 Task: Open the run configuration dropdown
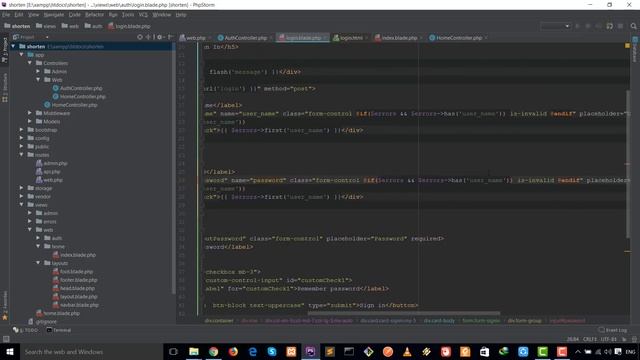click(x=556, y=26)
